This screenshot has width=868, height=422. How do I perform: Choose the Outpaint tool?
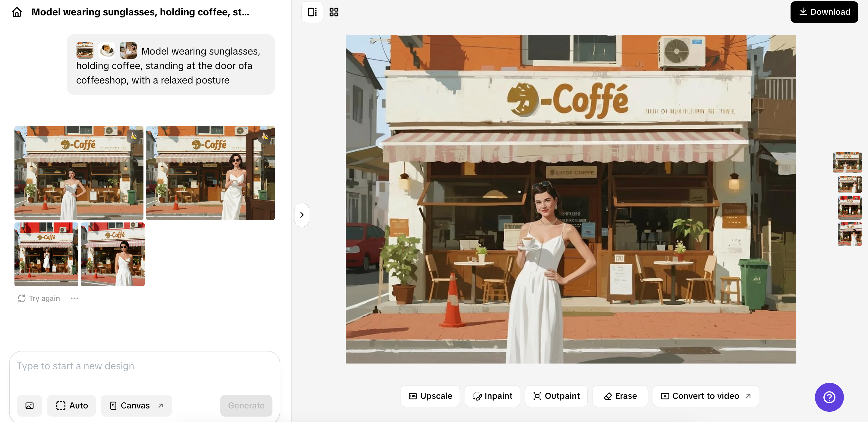click(556, 396)
